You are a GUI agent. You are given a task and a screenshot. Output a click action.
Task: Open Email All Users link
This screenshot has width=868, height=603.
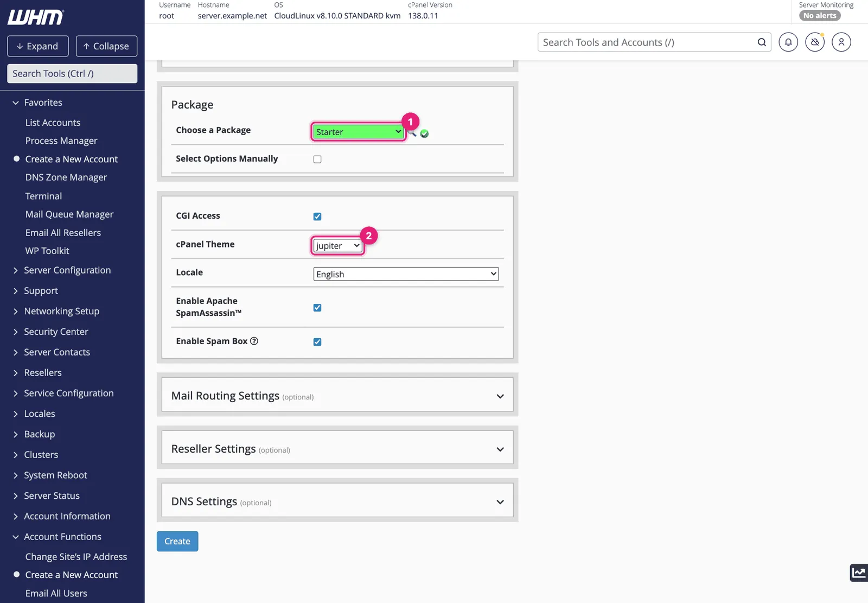pos(56,594)
